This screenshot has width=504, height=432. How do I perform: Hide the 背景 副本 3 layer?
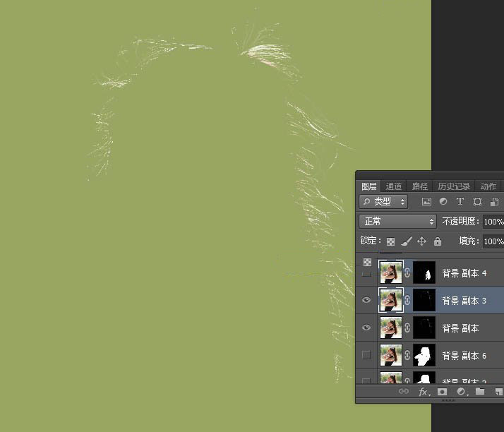coord(366,301)
